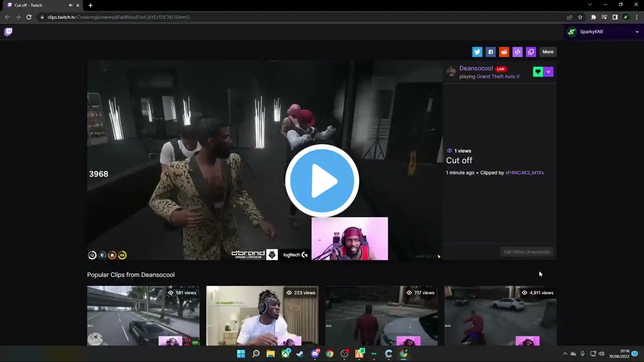Share the clip on Twitter
644x362 pixels.
477,52
